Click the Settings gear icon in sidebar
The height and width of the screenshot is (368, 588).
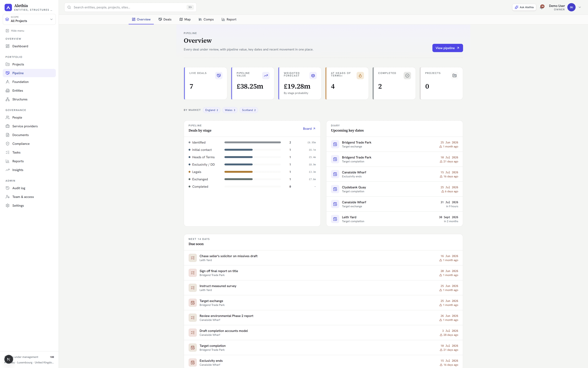coord(8,206)
